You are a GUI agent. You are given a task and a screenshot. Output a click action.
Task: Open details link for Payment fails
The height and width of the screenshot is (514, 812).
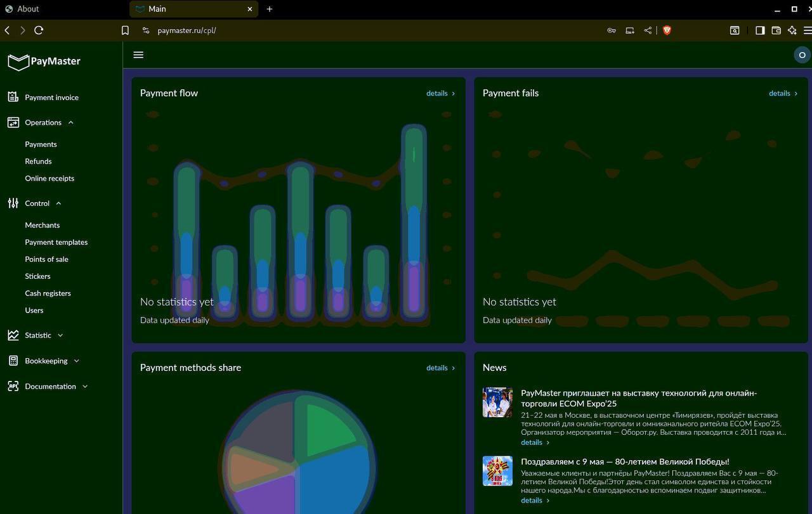[783, 93]
